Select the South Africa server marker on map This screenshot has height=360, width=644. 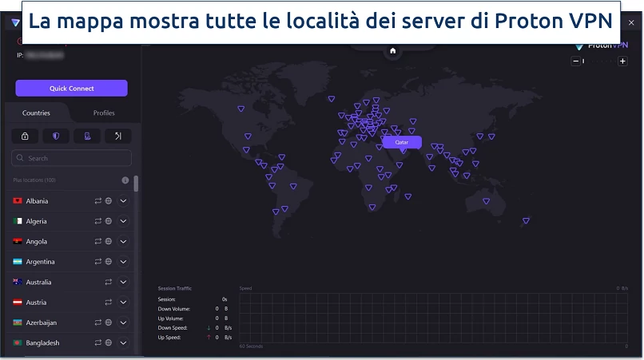[372, 208]
